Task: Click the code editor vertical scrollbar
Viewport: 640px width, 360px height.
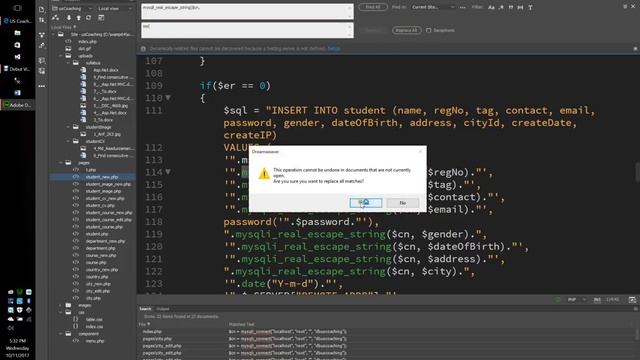Action: coord(637,171)
